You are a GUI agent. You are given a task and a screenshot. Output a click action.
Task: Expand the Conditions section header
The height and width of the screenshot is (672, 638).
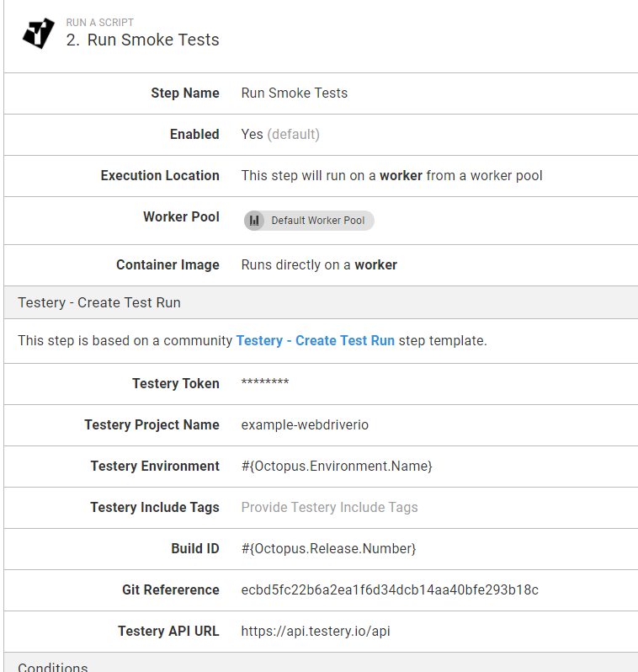tap(321, 663)
